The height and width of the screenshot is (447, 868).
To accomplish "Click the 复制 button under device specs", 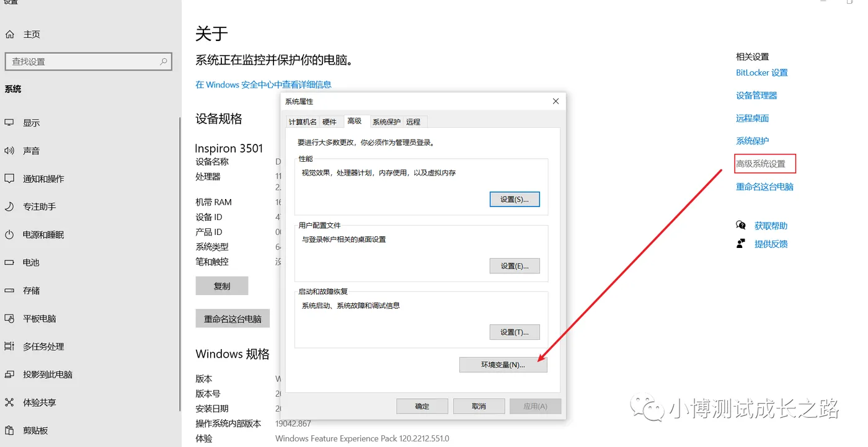I will [221, 285].
